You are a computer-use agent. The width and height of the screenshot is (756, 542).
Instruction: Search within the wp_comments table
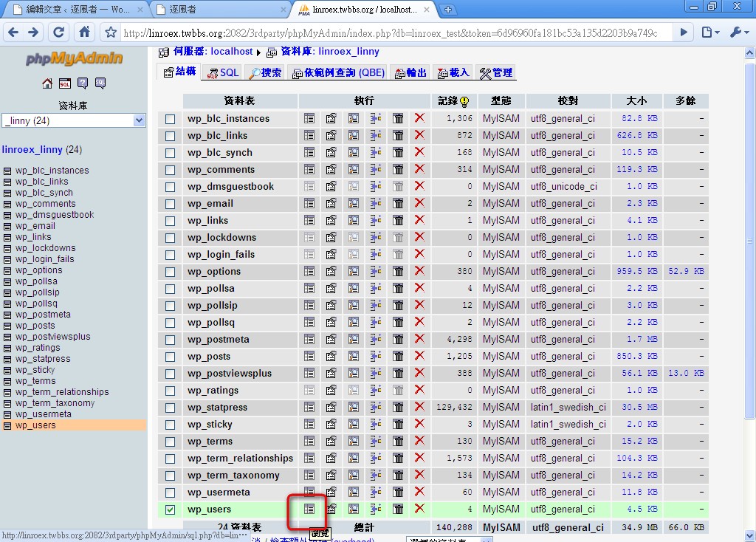click(x=354, y=169)
